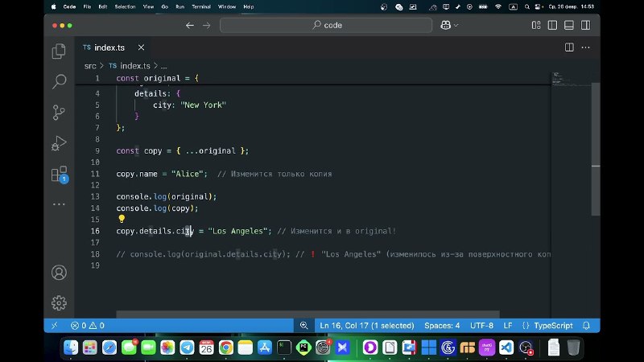
Task: Open the Edit menu
Action: 103,6
